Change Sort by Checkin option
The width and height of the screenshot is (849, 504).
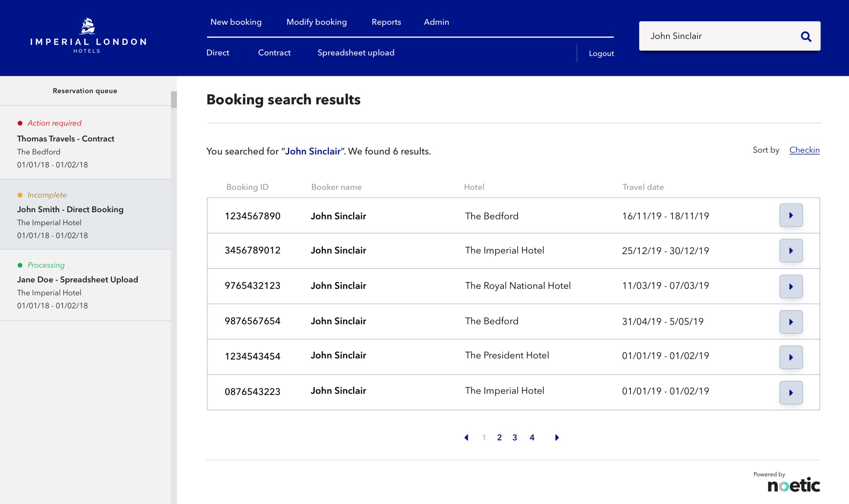pos(804,150)
